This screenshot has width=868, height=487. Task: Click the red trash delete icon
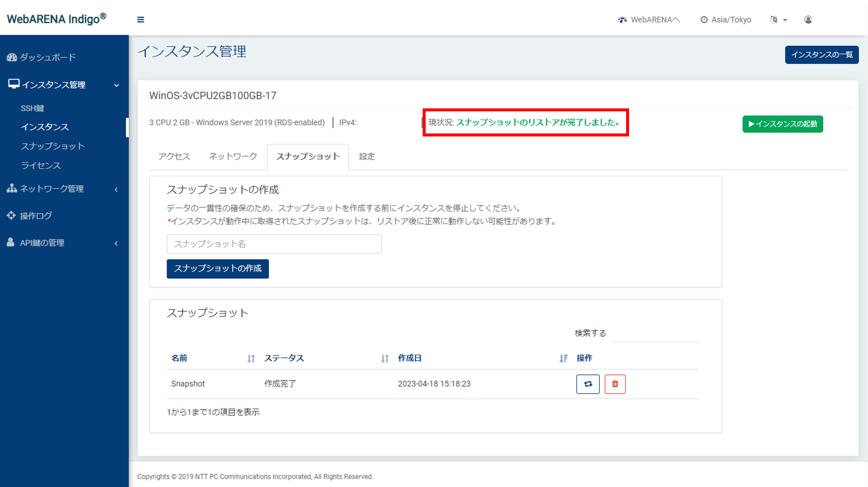[615, 384]
